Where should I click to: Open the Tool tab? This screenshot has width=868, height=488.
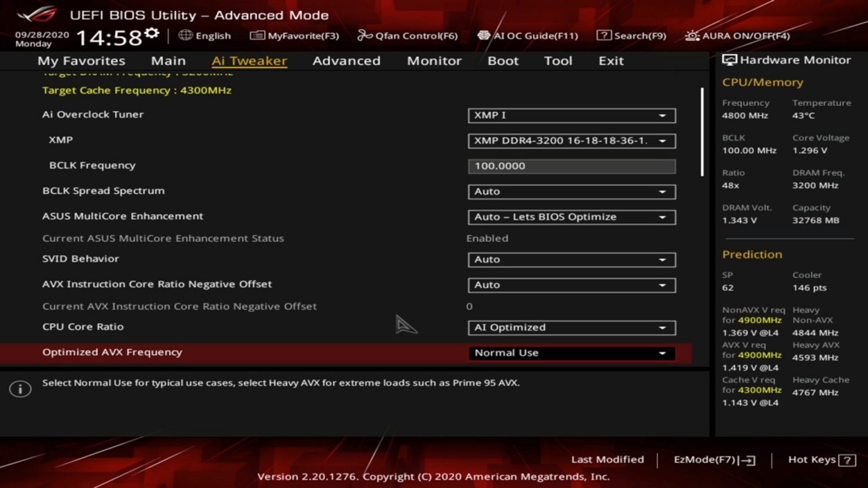click(558, 61)
